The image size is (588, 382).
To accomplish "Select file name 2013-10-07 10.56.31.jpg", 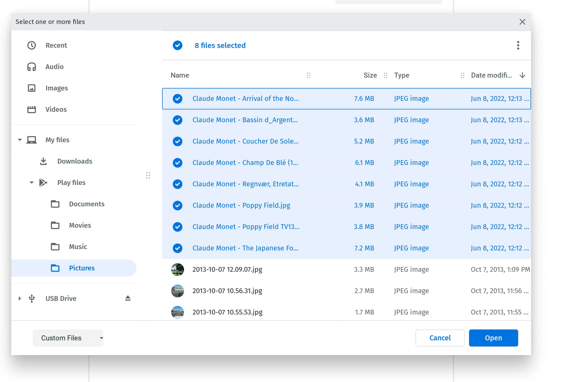I will [227, 291].
